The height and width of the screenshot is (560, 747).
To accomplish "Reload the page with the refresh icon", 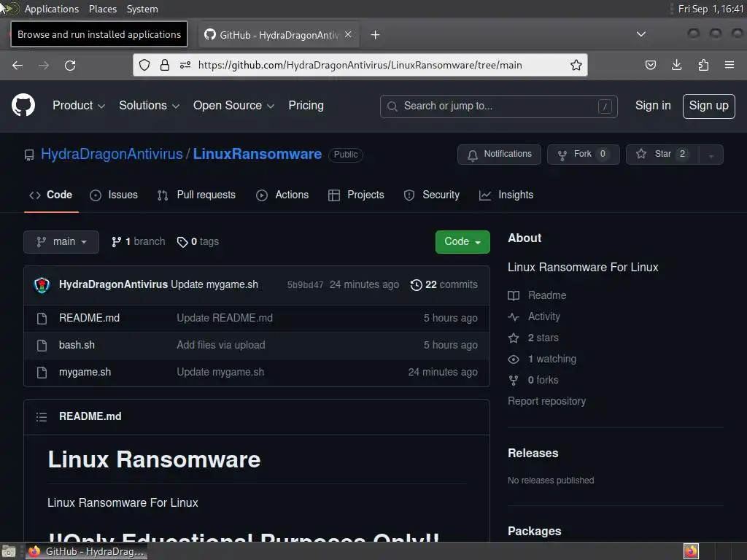I will (70, 65).
